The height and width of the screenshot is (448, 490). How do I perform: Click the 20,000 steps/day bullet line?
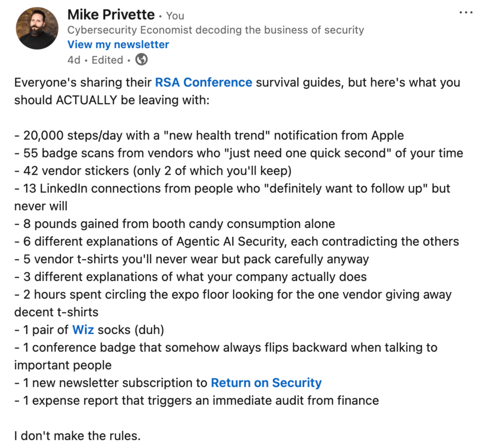pos(209,135)
